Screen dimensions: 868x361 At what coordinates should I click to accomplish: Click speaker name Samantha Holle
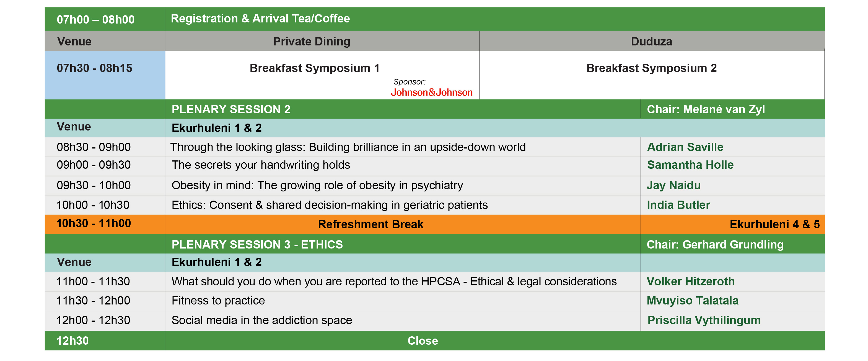coord(690,165)
